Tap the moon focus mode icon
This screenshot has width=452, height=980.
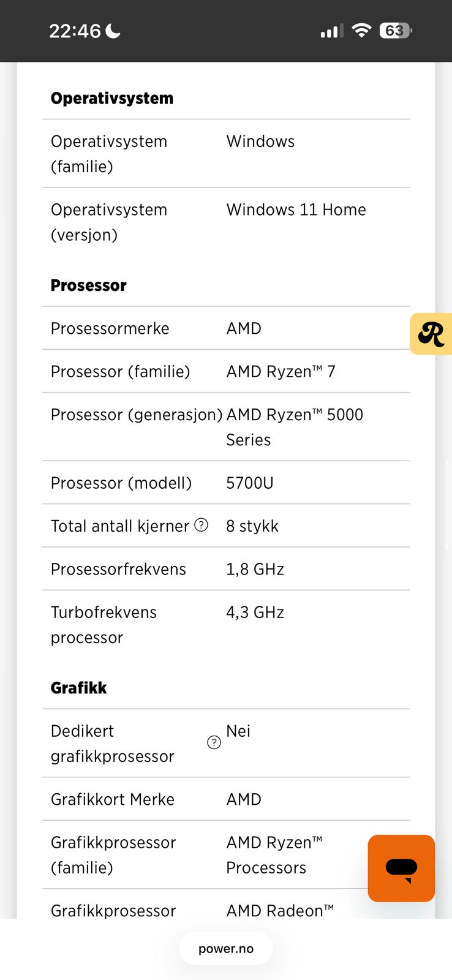[113, 31]
